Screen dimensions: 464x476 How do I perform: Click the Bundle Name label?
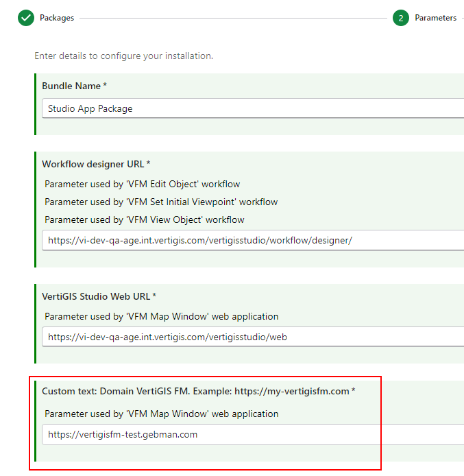(x=74, y=86)
